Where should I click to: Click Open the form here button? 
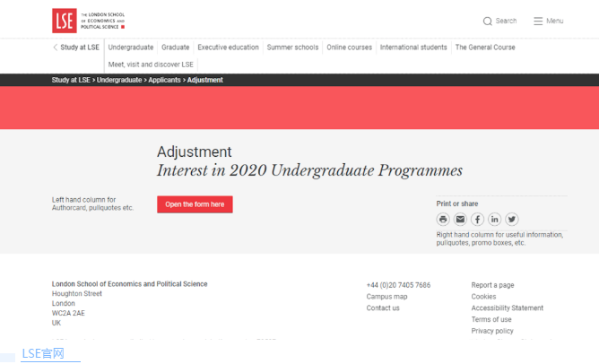coord(195,204)
